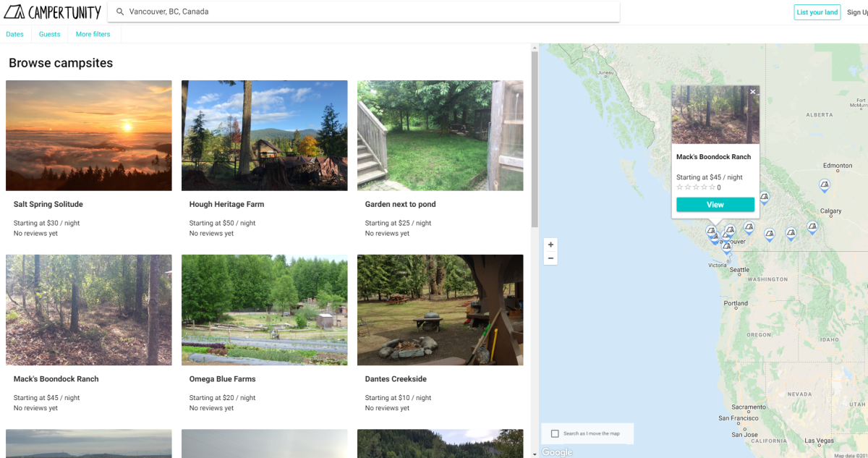Open the Dates filter

14,33
